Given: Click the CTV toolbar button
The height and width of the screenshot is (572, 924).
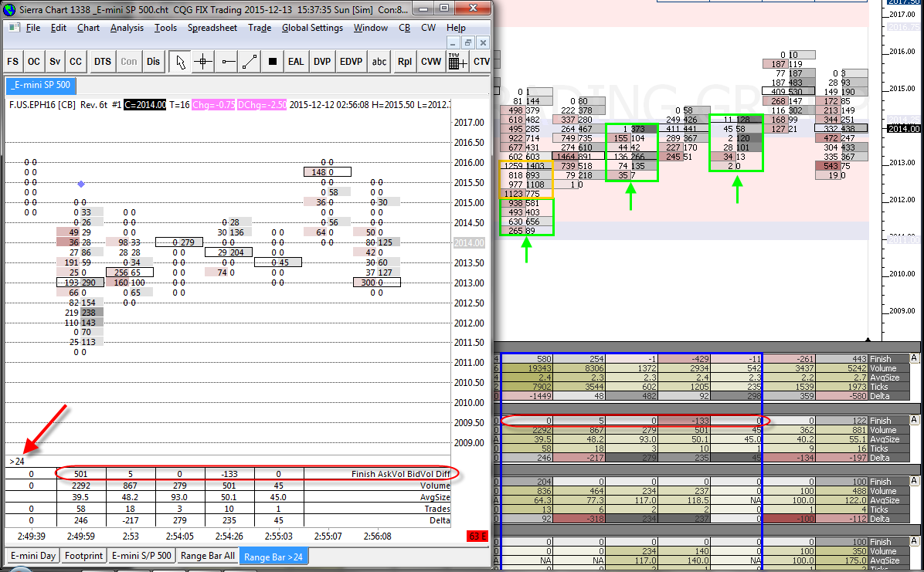Looking at the screenshot, I should [x=481, y=61].
